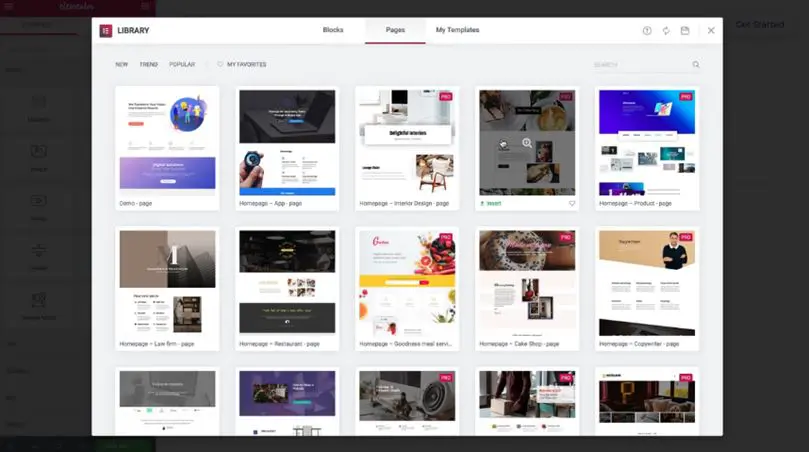Click PRO badge on Goodness meal template
This screenshot has height=452, width=809.
446,237
